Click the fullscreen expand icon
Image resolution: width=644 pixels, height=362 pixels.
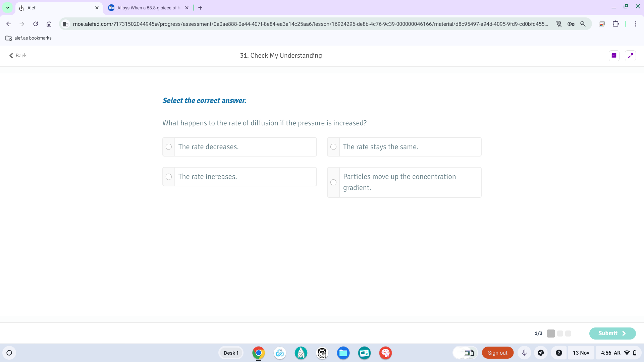(630, 56)
